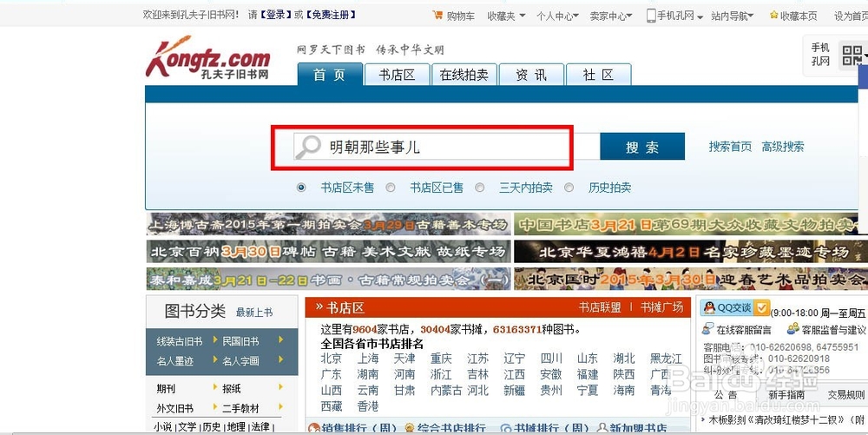Click the star icon beside 收藏本页
The width and height of the screenshot is (868, 435).
click(x=774, y=16)
